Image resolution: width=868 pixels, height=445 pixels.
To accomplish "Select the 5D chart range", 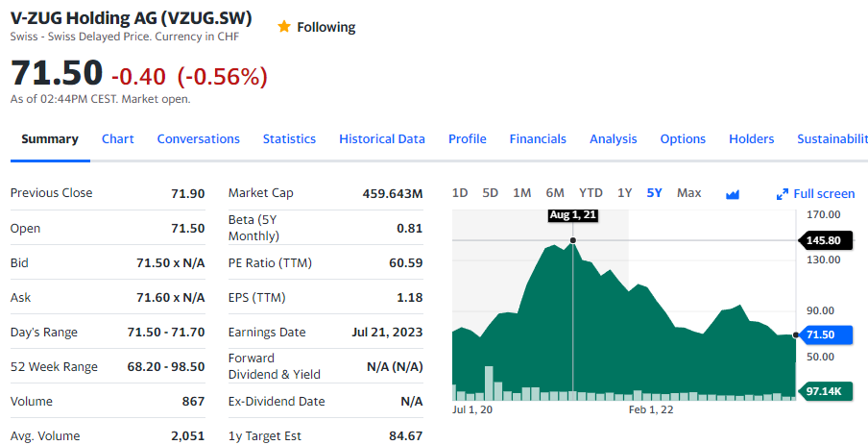I will 490,193.
